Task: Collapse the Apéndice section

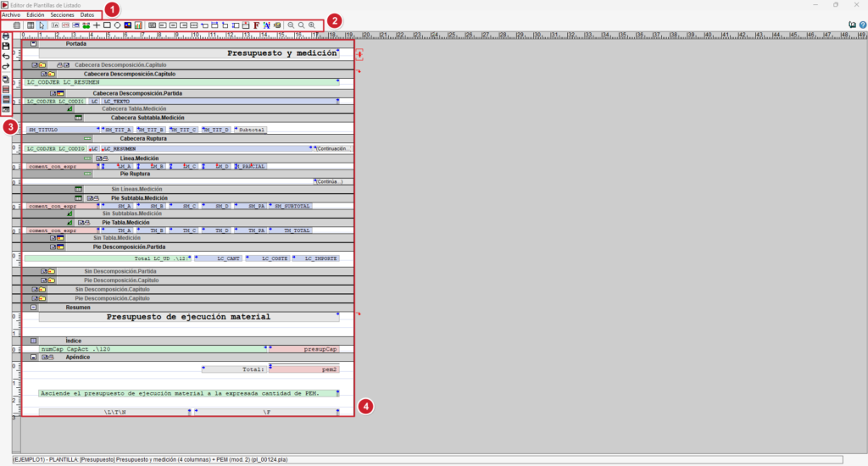Action: tap(33, 358)
